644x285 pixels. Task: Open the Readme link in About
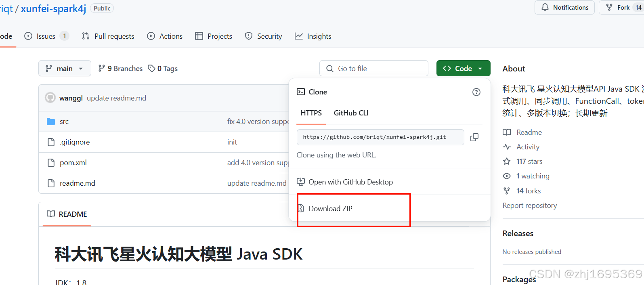point(529,132)
